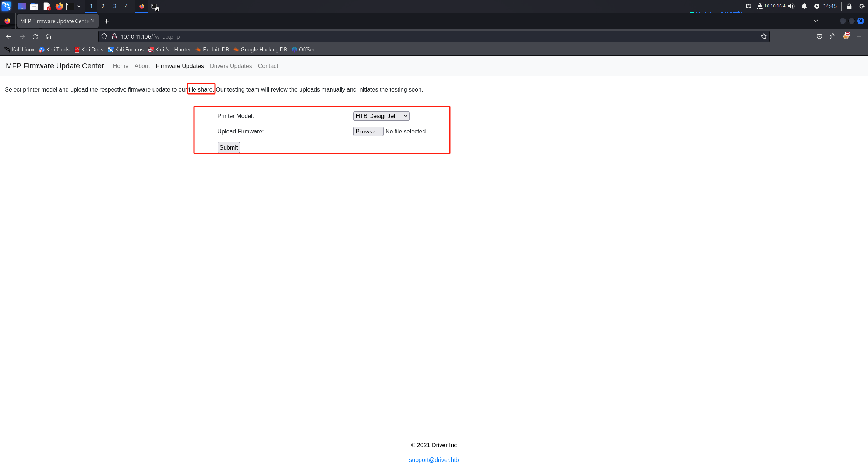Close the MFP Firmware Update Center tab
This screenshot has height=470, width=868.
[x=93, y=21]
